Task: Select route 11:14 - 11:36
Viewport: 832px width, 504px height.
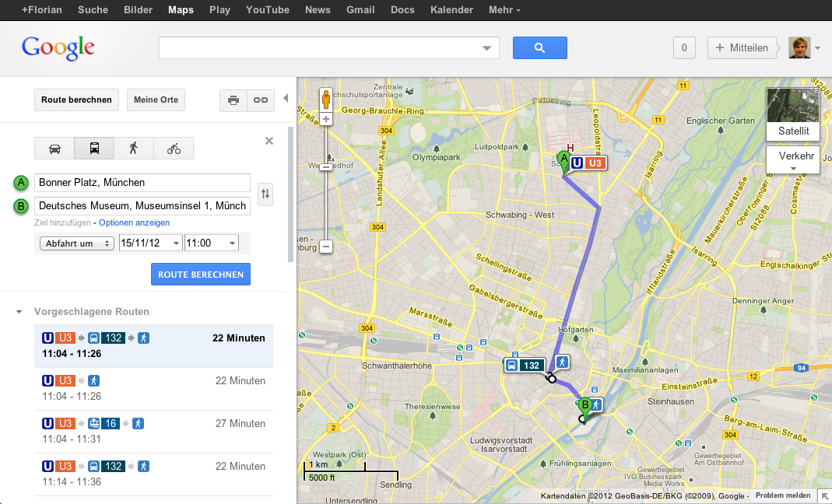Action: point(154,474)
